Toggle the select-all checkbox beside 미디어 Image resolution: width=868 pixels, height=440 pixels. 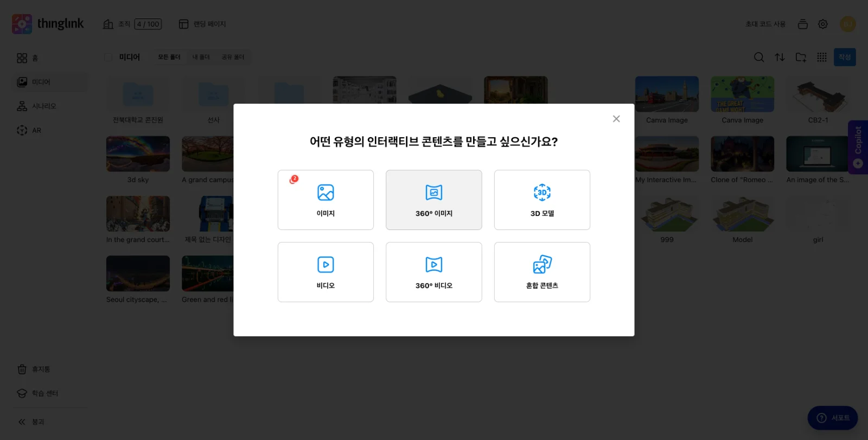[x=108, y=57]
